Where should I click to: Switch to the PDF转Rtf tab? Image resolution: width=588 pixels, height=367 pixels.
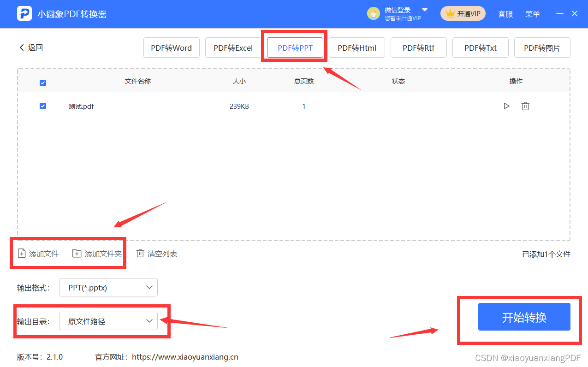pos(418,47)
